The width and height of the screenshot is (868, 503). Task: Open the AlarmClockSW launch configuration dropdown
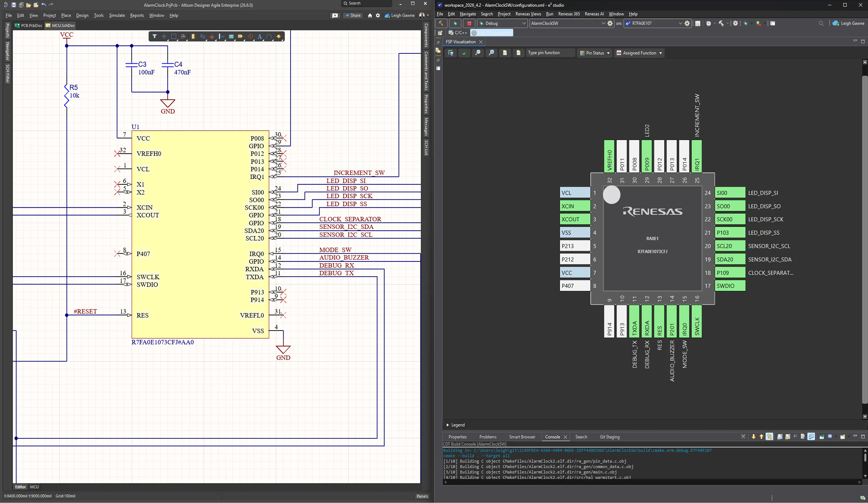click(603, 23)
